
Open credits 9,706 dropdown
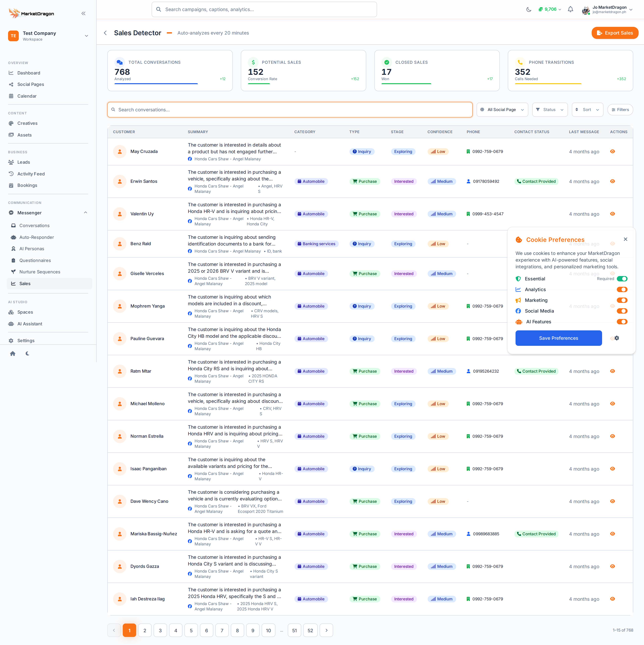550,9
